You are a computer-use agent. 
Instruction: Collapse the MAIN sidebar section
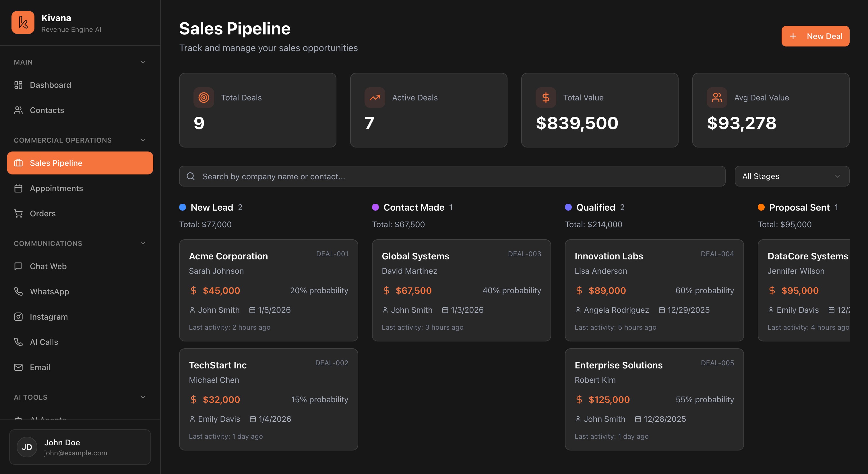[143, 62]
